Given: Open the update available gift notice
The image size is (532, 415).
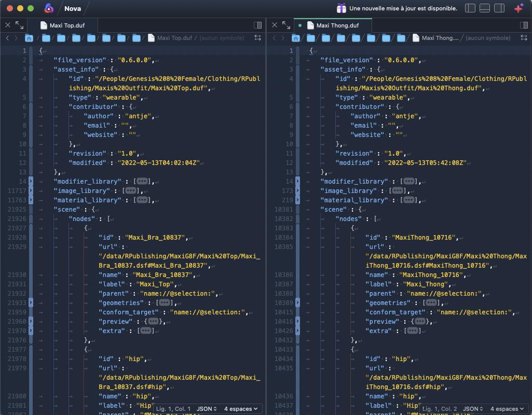Looking at the screenshot, I should tap(397, 8).
